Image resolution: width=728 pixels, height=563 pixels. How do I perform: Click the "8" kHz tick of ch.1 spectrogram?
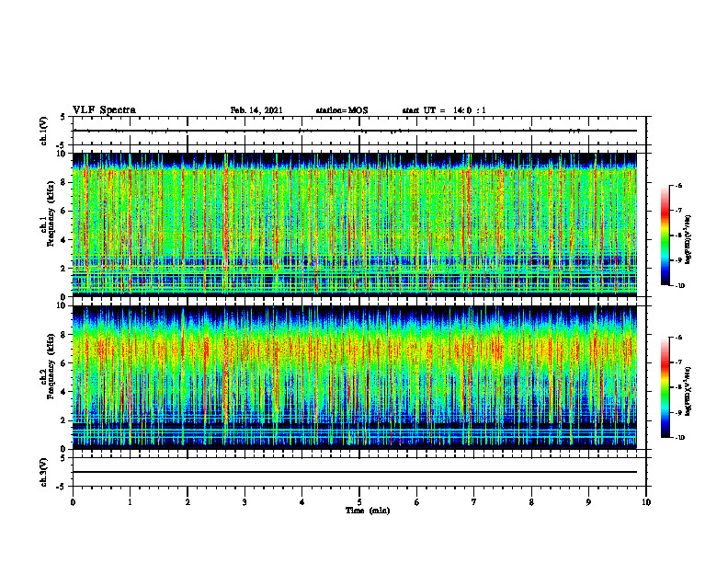[x=64, y=182]
